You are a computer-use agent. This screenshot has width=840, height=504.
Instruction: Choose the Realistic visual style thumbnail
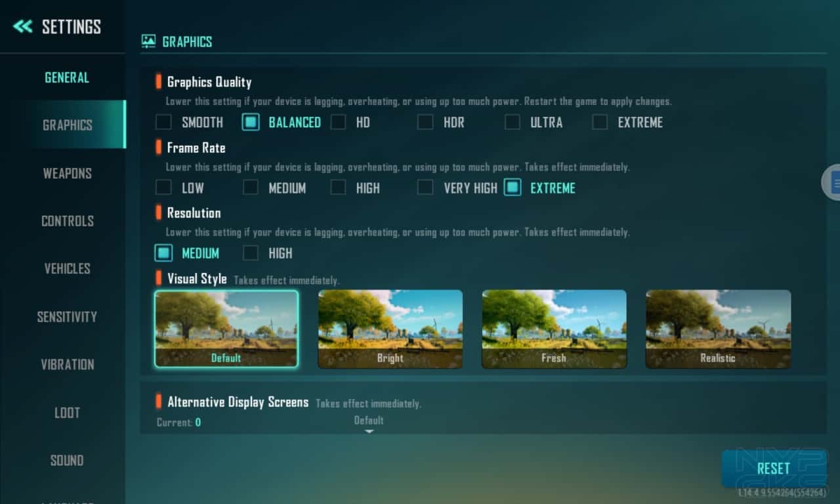(718, 328)
